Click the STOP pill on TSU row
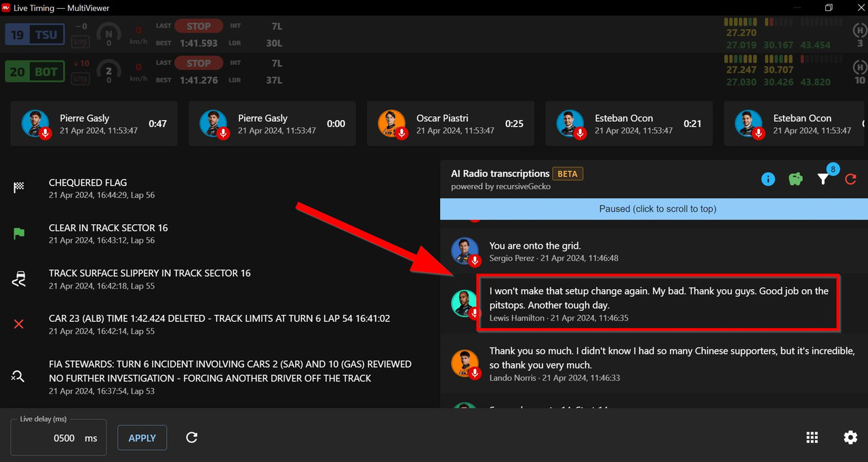This screenshot has height=462, width=868. tap(199, 26)
